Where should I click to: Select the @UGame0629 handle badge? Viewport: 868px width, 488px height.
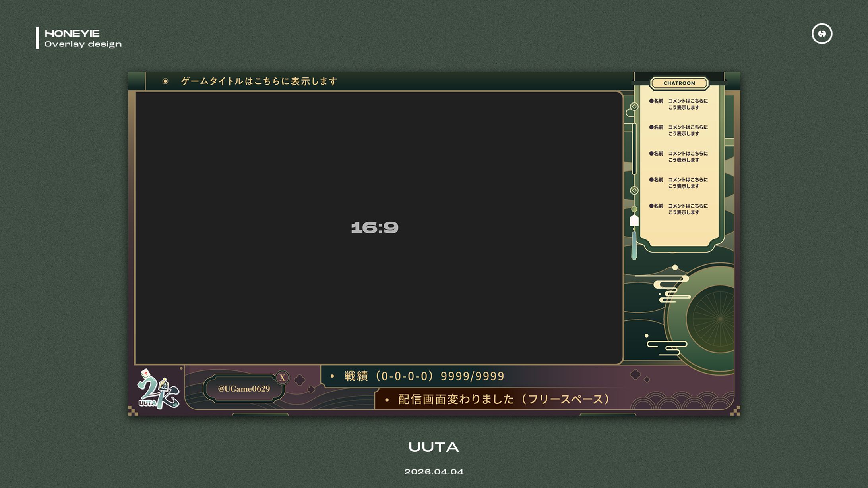click(x=244, y=389)
